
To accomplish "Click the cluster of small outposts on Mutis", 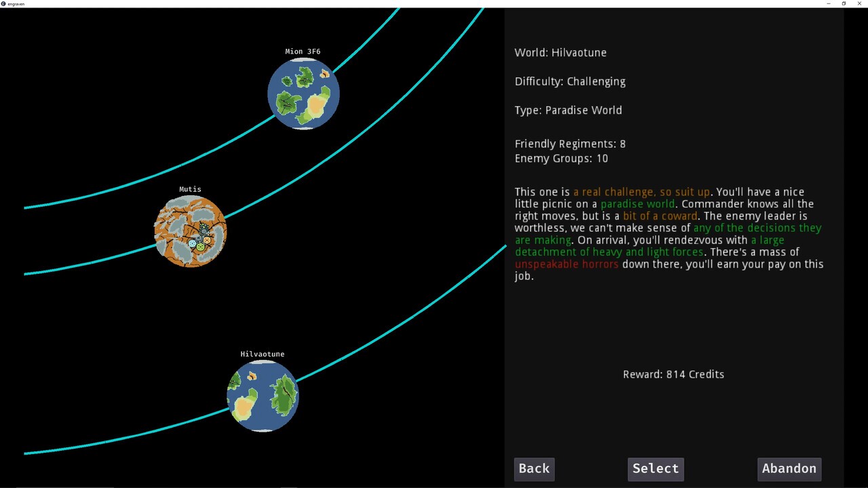I will coord(204,229).
